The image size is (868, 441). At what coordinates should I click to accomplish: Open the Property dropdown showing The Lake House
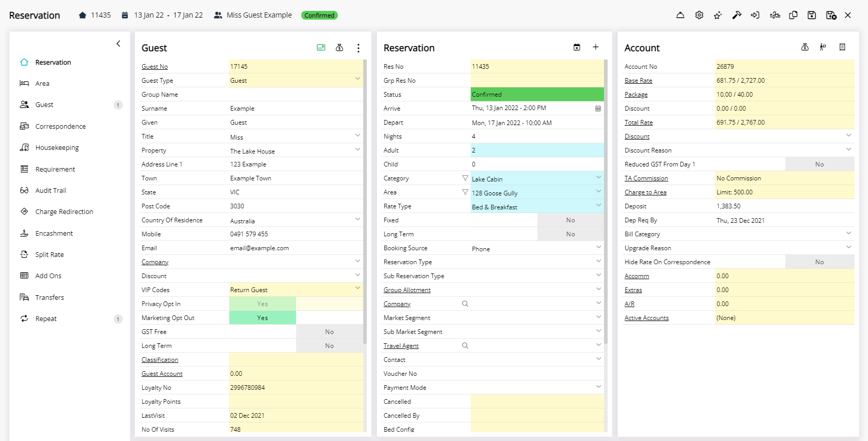click(x=296, y=150)
